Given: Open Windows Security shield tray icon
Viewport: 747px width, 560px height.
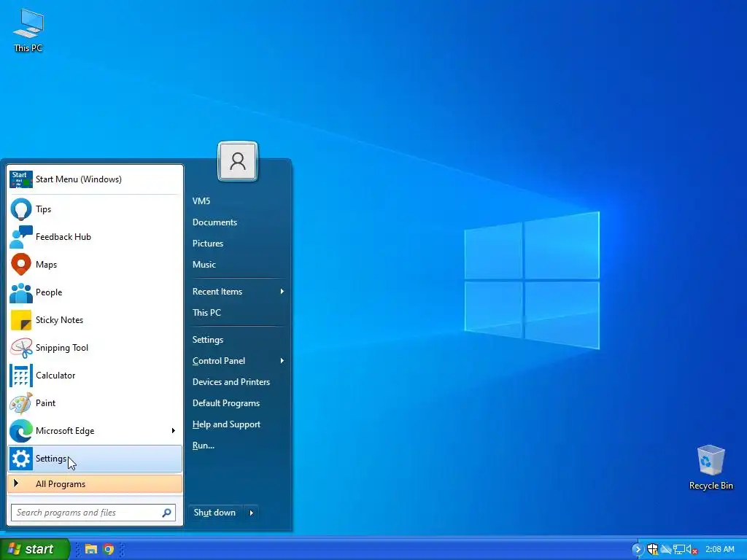Looking at the screenshot, I should [653, 550].
